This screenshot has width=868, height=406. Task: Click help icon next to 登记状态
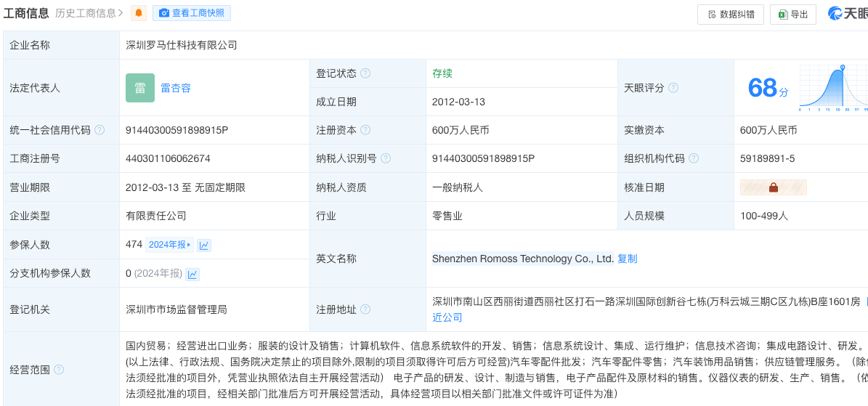[x=365, y=73]
